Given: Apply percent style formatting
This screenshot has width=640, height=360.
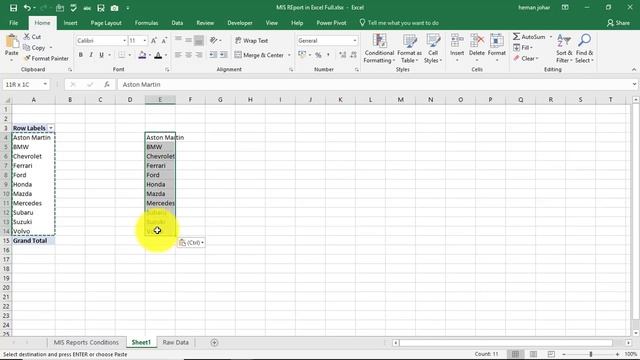Looking at the screenshot, I should point(318,55).
